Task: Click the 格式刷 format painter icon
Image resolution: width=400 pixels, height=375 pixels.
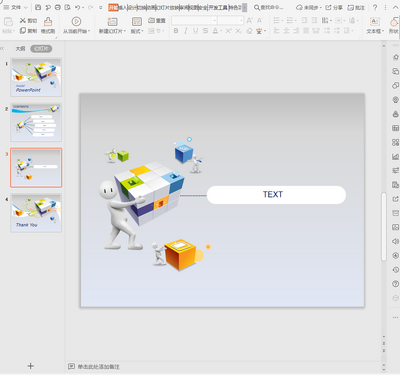Action: coord(48,22)
